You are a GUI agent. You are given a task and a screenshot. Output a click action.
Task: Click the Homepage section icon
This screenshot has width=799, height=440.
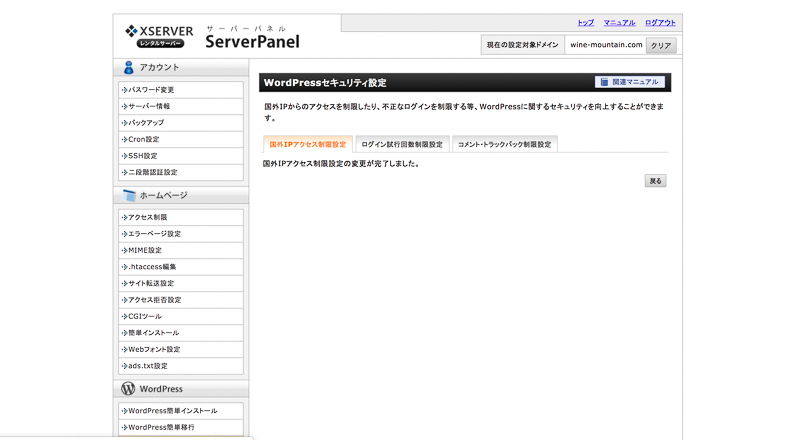pyautogui.click(x=129, y=195)
